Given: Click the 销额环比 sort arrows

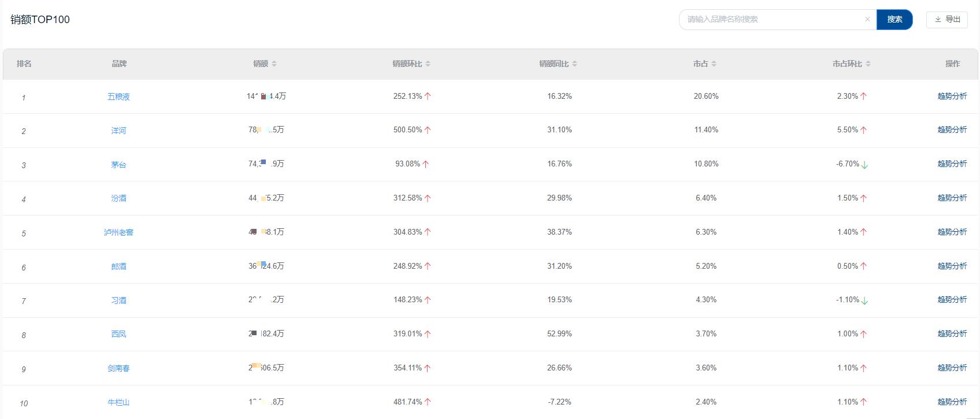Looking at the screenshot, I should pos(427,64).
